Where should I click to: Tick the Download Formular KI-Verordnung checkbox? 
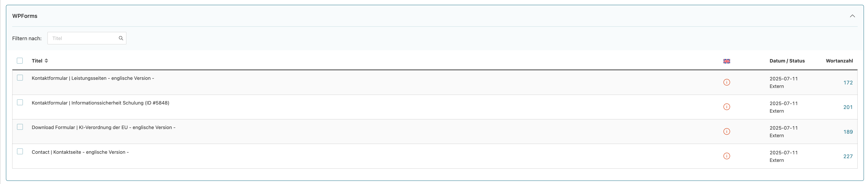[20, 127]
